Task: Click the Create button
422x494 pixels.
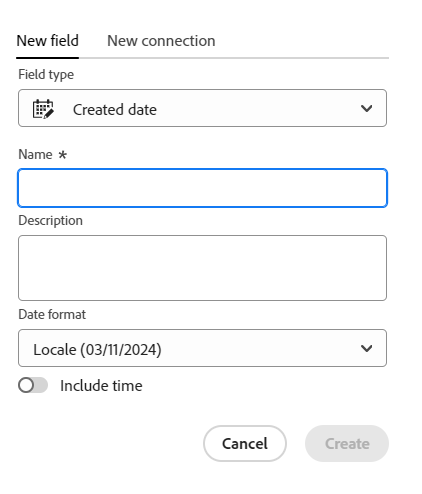Action: (x=347, y=443)
